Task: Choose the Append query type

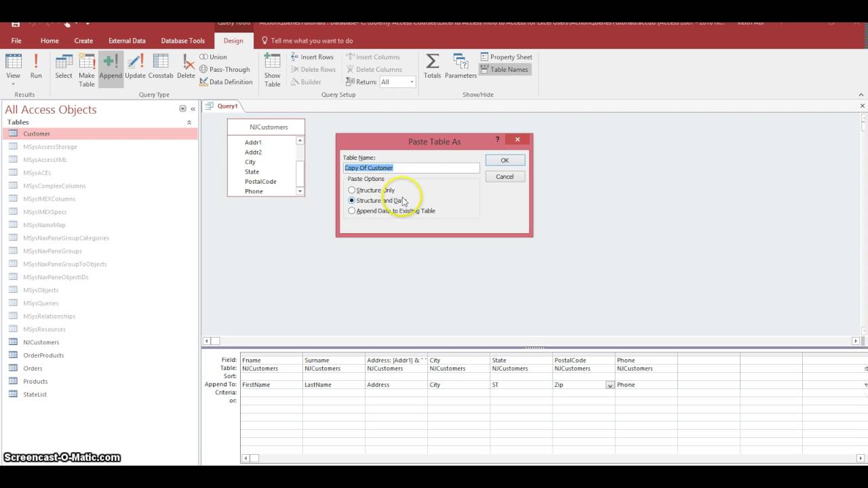Action: click(111, 69)
